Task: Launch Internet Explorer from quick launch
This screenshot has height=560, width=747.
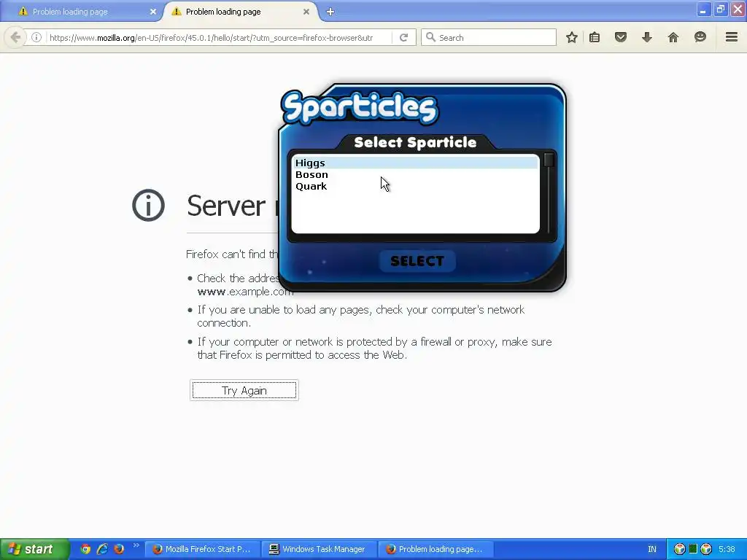Action: coord(102,549)
